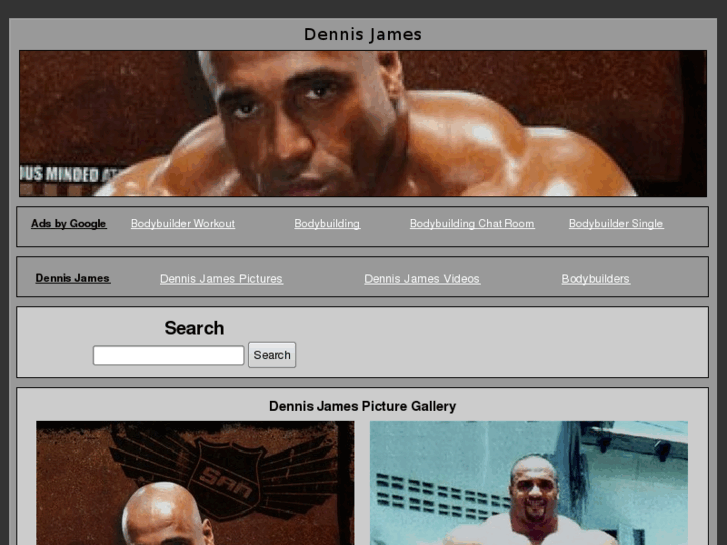Click the Dennis James Picture Gallery heading
Viewport: 727px width, 545px height.
[362, 406]
